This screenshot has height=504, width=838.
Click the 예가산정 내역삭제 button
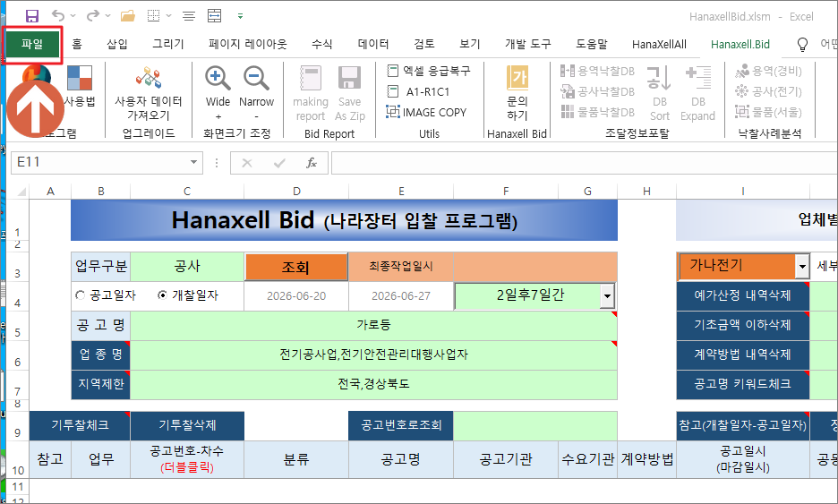coord(742,295)
